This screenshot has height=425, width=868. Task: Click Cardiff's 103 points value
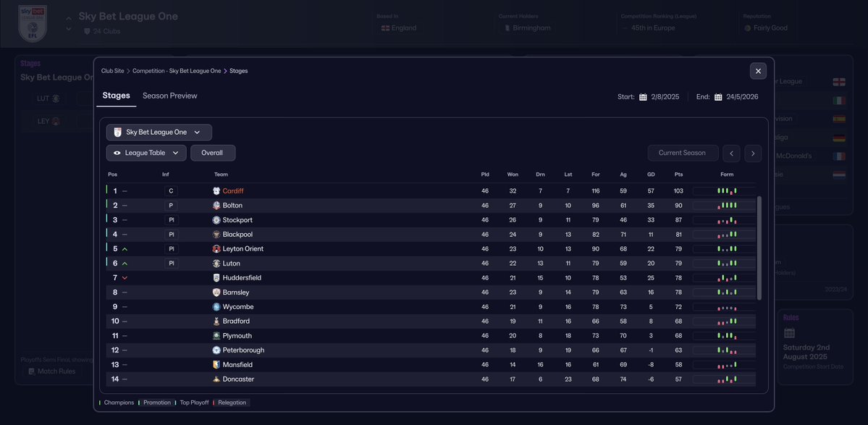678,191
